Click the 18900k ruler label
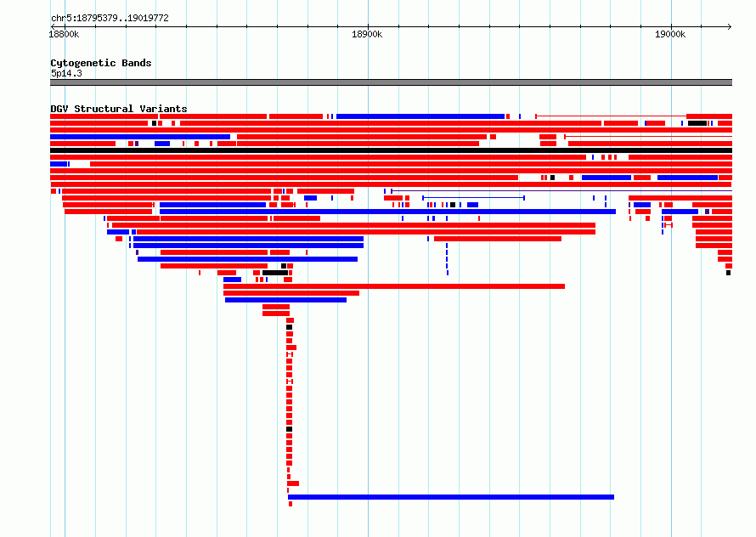 (x=368, y=34)
